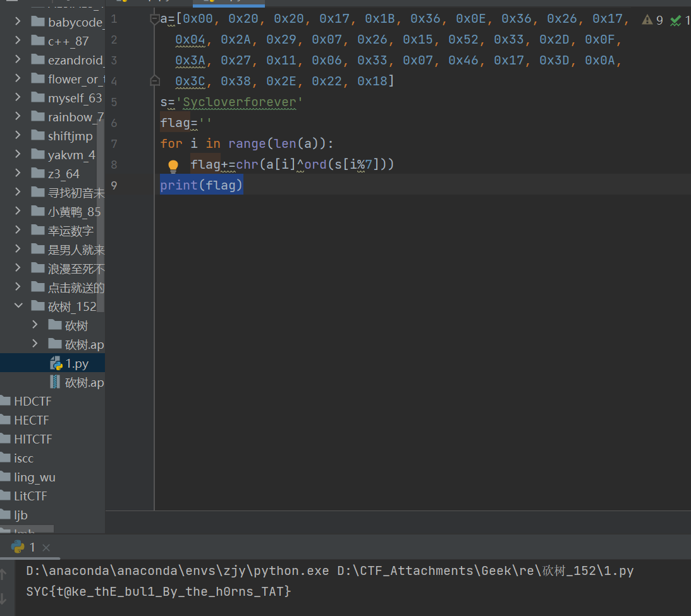
Task: Collapse the code fold marker on line 1
Action: pyautogui.click(x=154, y=19)
